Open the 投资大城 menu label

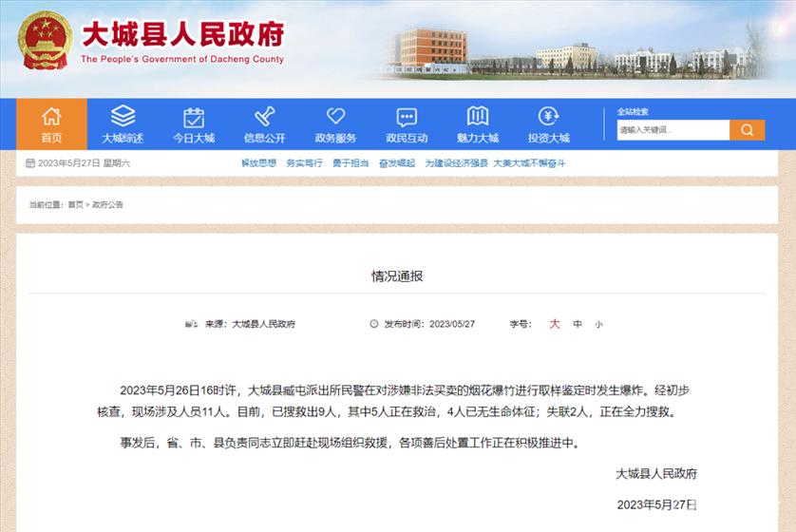point(549,138)
